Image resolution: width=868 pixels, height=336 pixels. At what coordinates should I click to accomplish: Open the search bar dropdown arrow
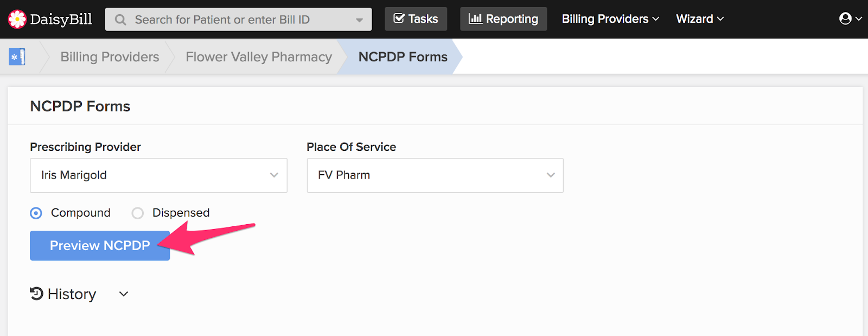359,20
